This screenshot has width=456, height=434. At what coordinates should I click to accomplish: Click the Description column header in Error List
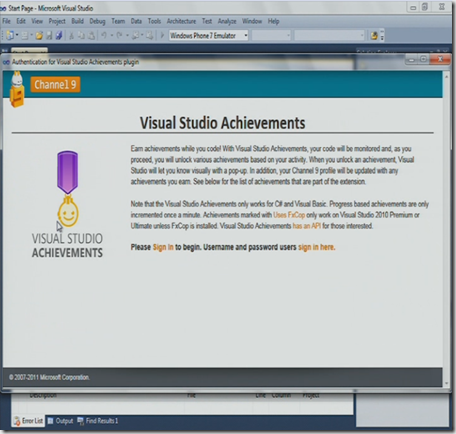point(43,395)
